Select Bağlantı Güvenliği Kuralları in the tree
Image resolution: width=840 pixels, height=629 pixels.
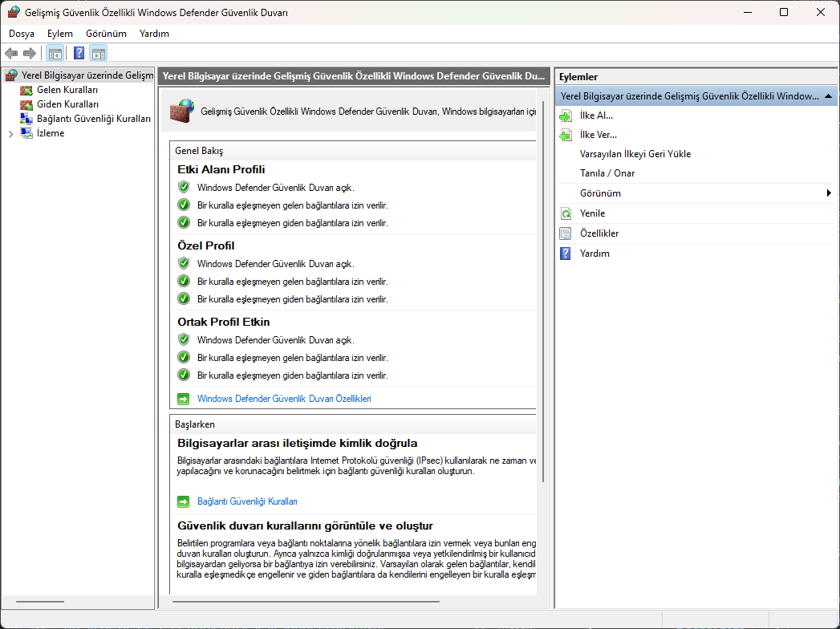pyautogui.click(x=94, y=119)
